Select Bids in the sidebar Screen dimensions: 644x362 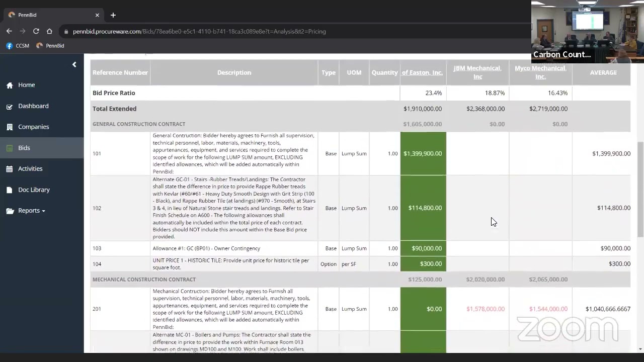coord(24,148)
